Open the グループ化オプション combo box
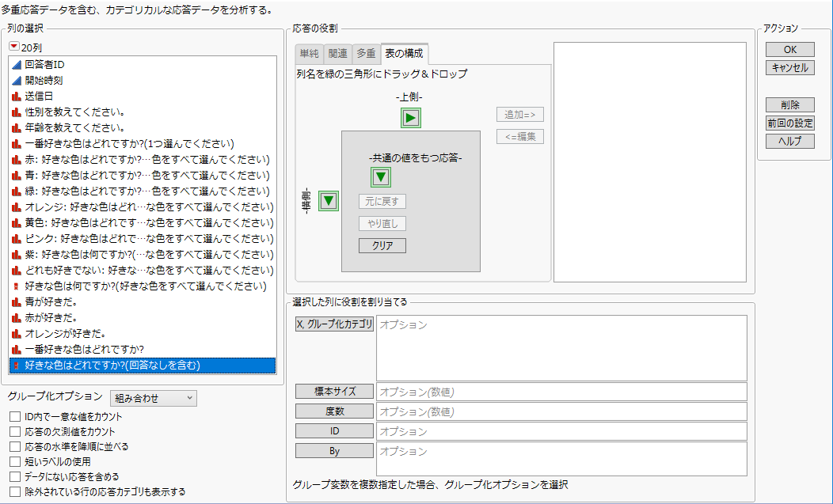This screenshot has width=833, height=504. [x=153, y=398]
